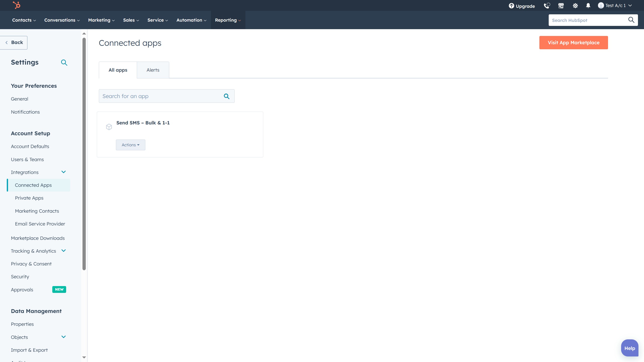Image resolution: width=644 pixels, height=362 pixels.
Task: Click the Settings sidebar search magnifier
Action: [64, 63]
